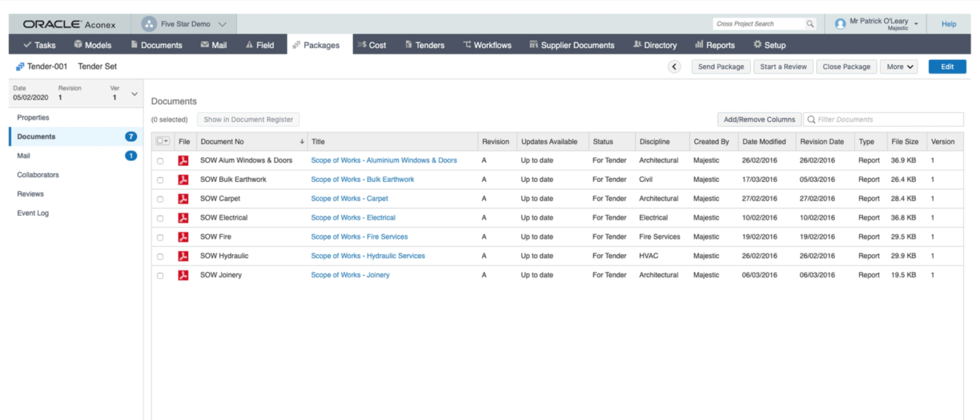The height and width of the screenshot is (420, 980).
Task: Tick the checkbox for SOW Bulk Earthwork
Action: coord(160,180)
